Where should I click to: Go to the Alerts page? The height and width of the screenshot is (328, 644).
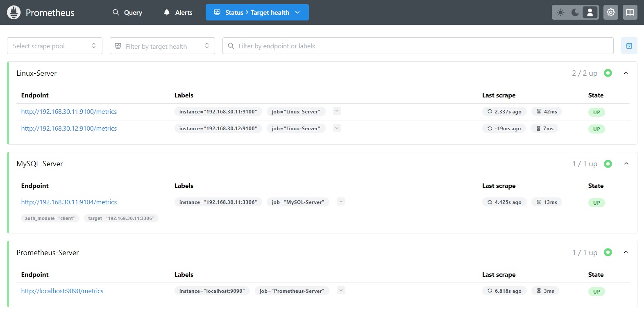click(x=178, y=12)
